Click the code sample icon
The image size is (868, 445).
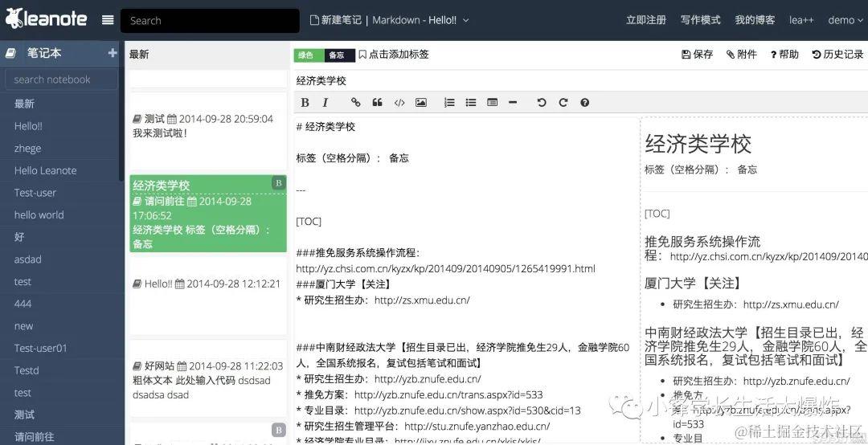pyautogui.click(x=399, y=102)
